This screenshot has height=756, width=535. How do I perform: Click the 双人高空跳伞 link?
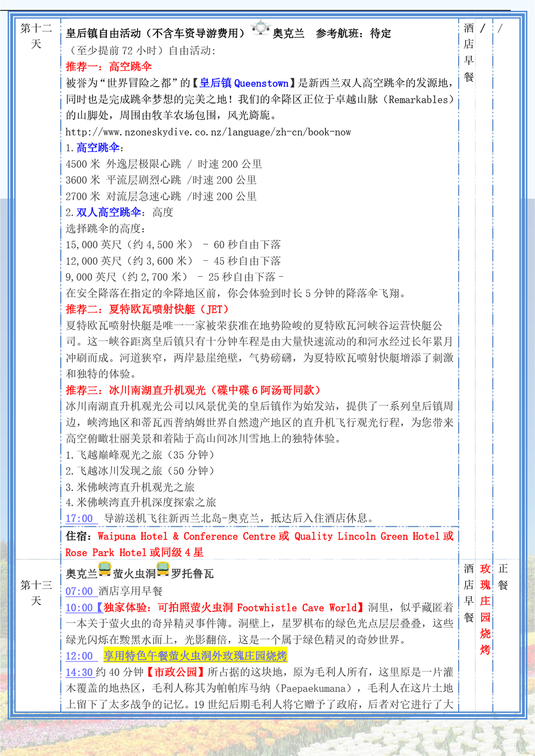click(109, 212)
